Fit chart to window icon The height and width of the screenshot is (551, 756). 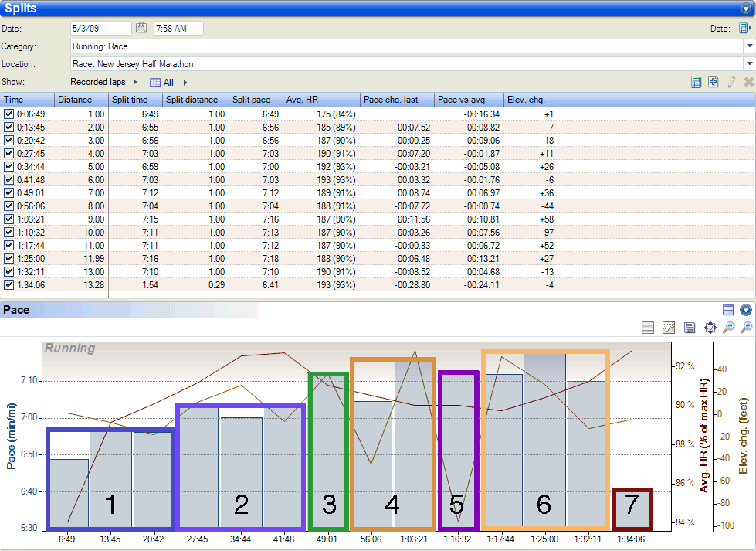click(x=710, y=328)
